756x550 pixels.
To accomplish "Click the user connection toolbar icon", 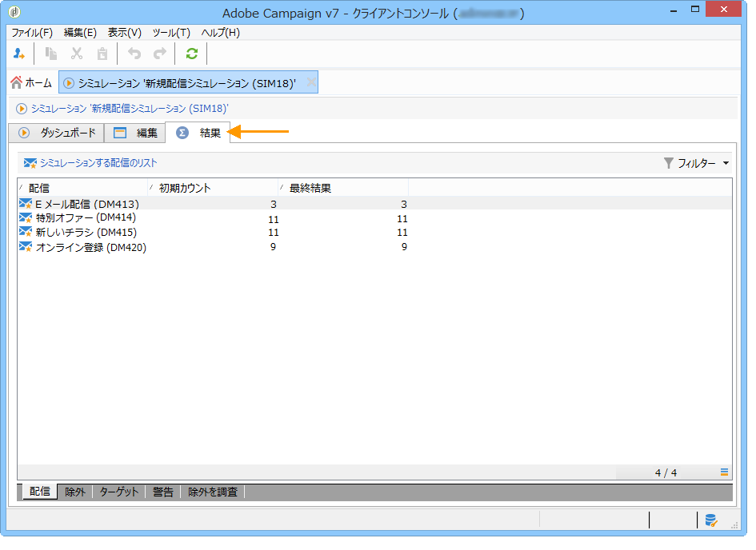I will click(x=19, y=54).
